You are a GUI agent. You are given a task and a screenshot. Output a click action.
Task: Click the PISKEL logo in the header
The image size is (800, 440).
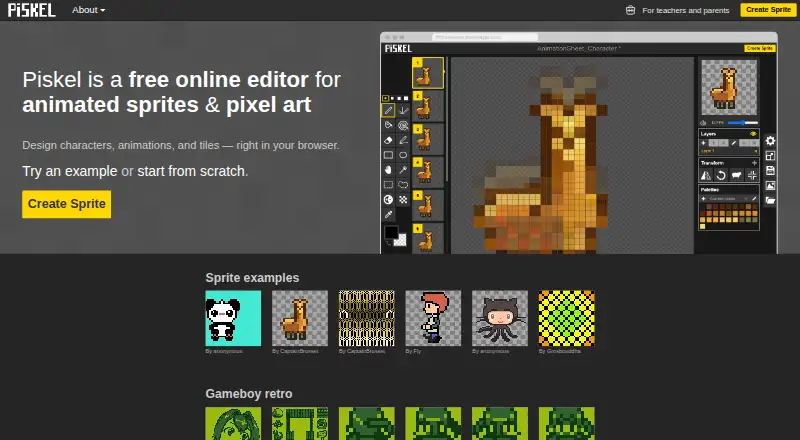pyautogui.click(x=31, y=10)
